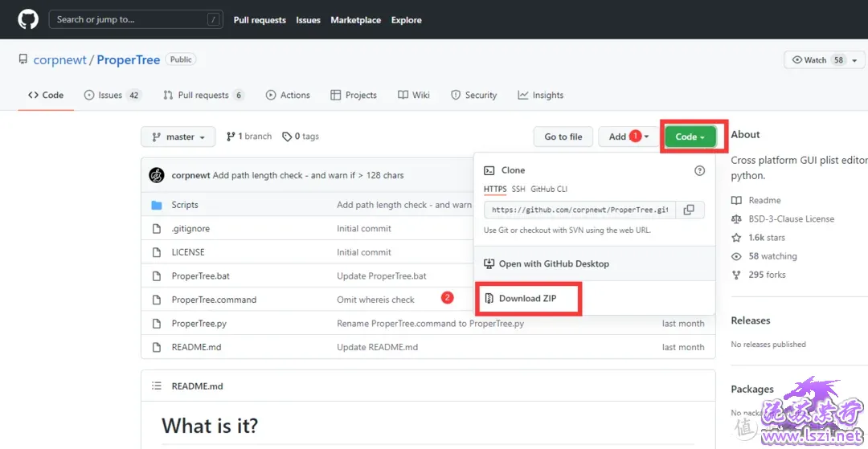Expand the Watch dropdown arrow
868x449 pixels.
coord(855,59)
